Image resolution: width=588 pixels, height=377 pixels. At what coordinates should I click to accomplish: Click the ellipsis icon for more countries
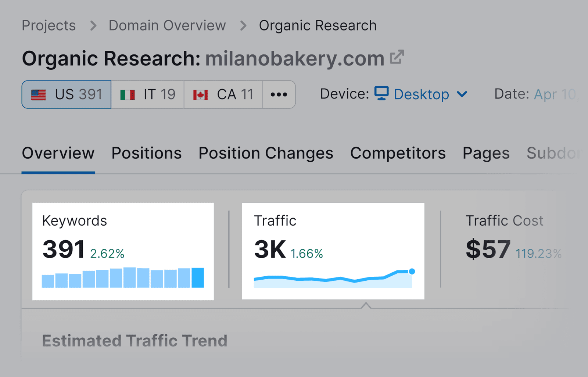tap(279, 94)
